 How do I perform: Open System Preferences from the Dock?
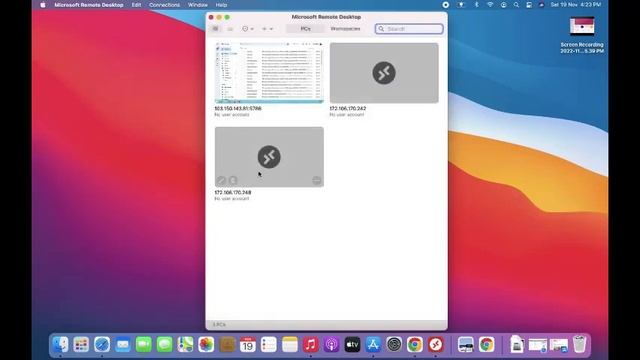tap(394, 344)
